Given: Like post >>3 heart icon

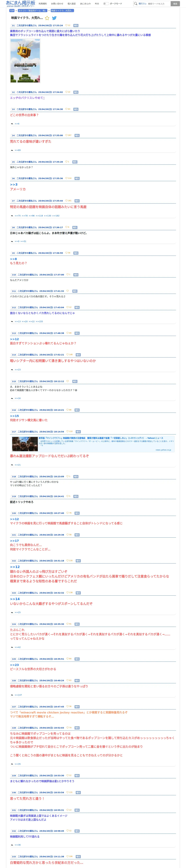Looking at the screenshot, I should [66, 109].
